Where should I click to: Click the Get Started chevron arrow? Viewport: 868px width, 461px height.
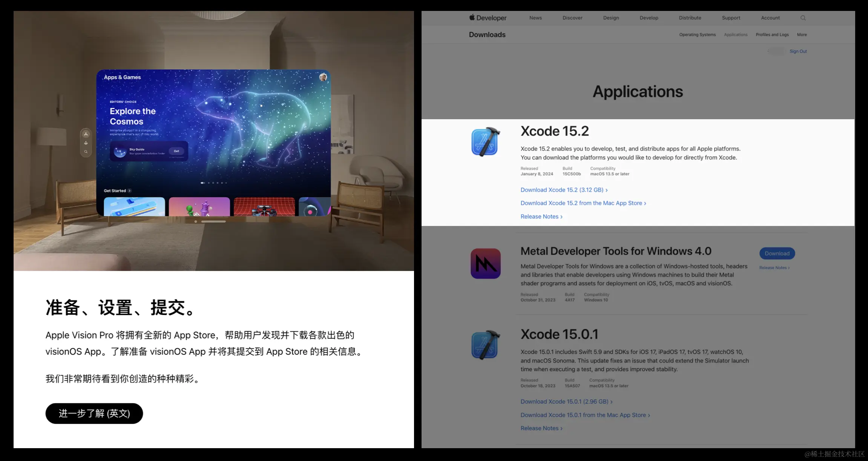coord(129,191)
